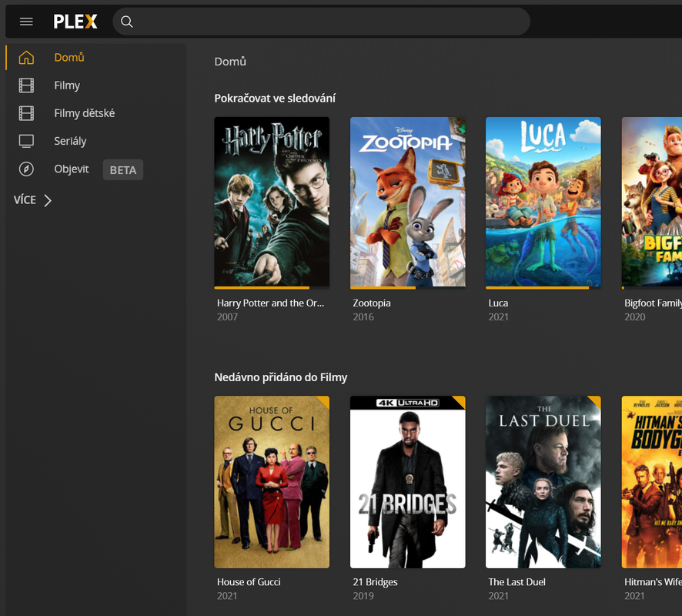The height and width of the screenshot is (616, 682).
Task: Open the Nedávno přidáno do Filmy section
Action: (280, 377)
